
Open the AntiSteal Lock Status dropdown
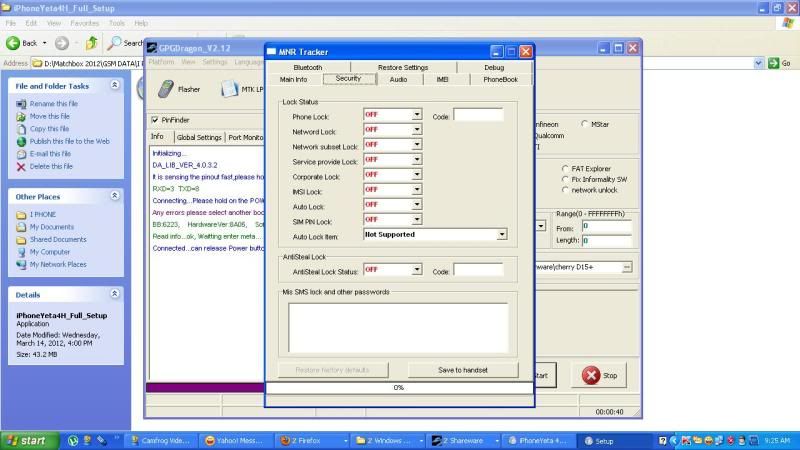click(x=417, y=269)
